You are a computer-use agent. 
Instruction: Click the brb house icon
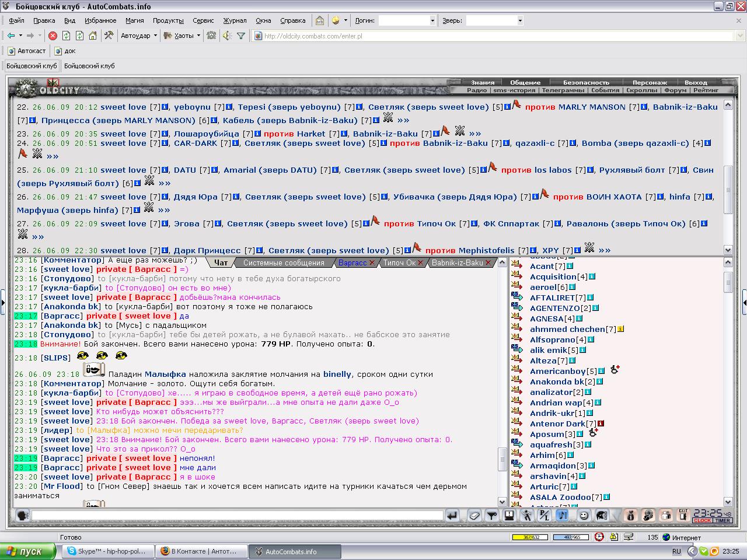pyautogui.click(x=319, y=20)
